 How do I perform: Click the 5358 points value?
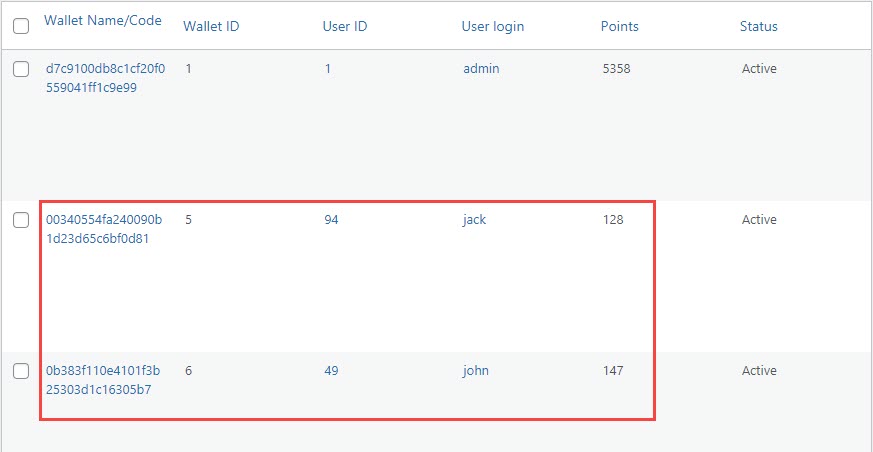pyautogui.click(x=616, y=69)
